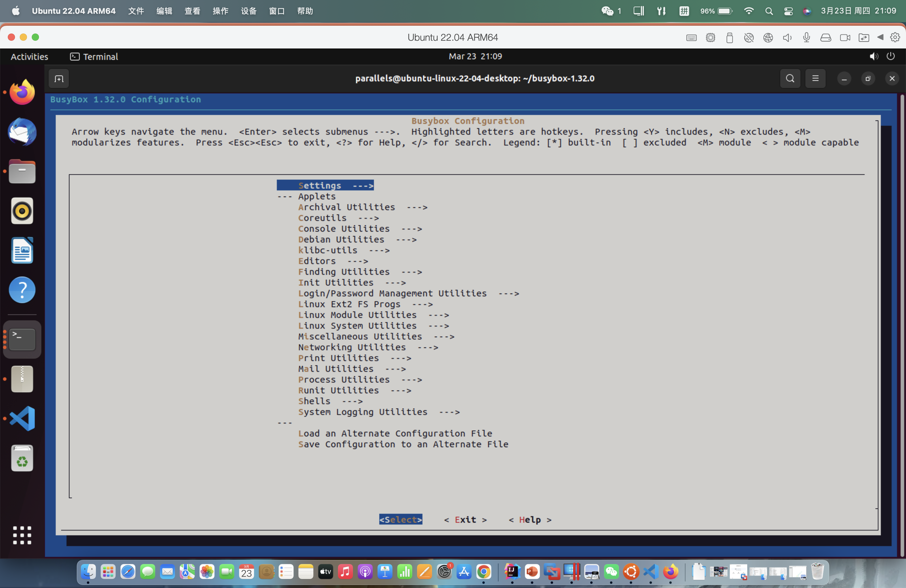This screenshot has width=906, height=588.
Task: Open WeChat icon in macOS menu bar
Action: 607,11
